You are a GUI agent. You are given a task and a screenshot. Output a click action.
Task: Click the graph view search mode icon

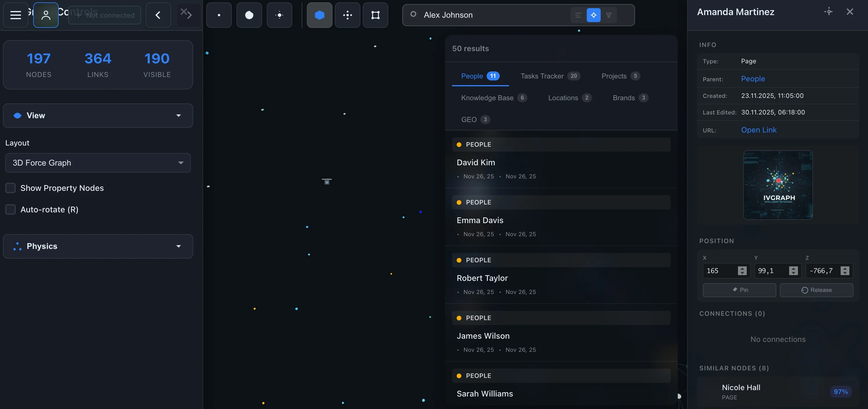click(x=609, y=15)
